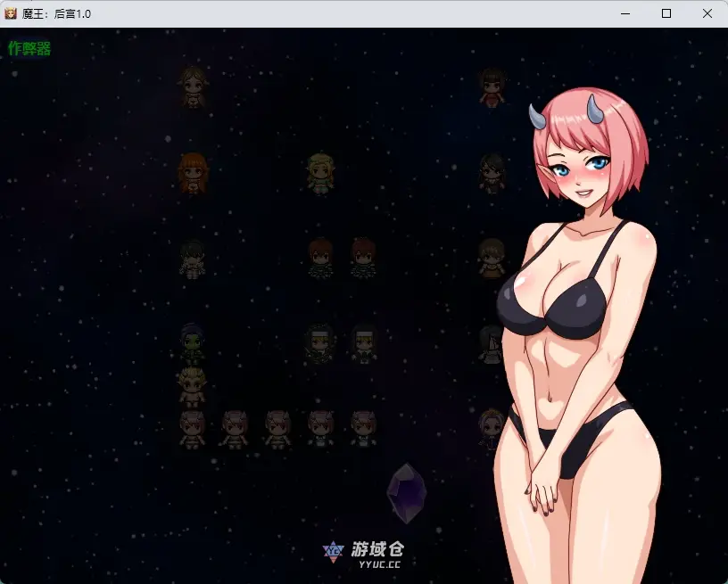Click the leftmost pink-haired horned sprite
Viewport: 728px width, 584px height.
tap(193, 430)
